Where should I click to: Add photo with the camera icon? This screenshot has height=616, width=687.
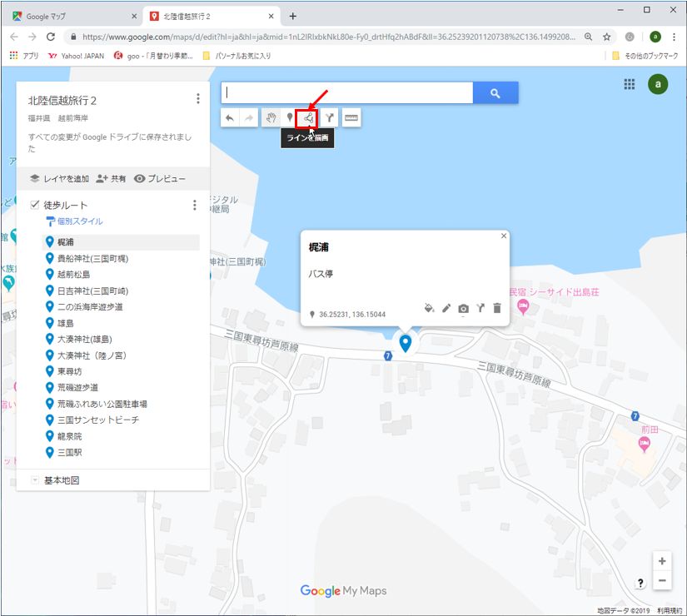pos(463,309)
